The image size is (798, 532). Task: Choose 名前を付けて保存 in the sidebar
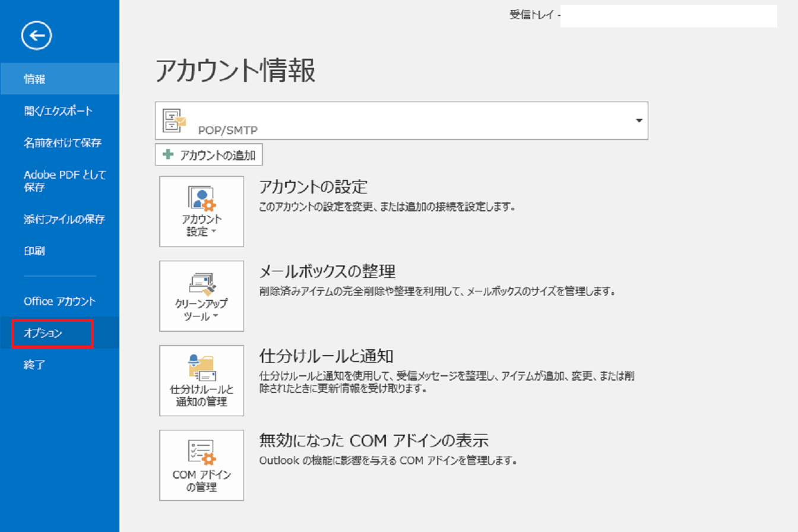point(62,143)
